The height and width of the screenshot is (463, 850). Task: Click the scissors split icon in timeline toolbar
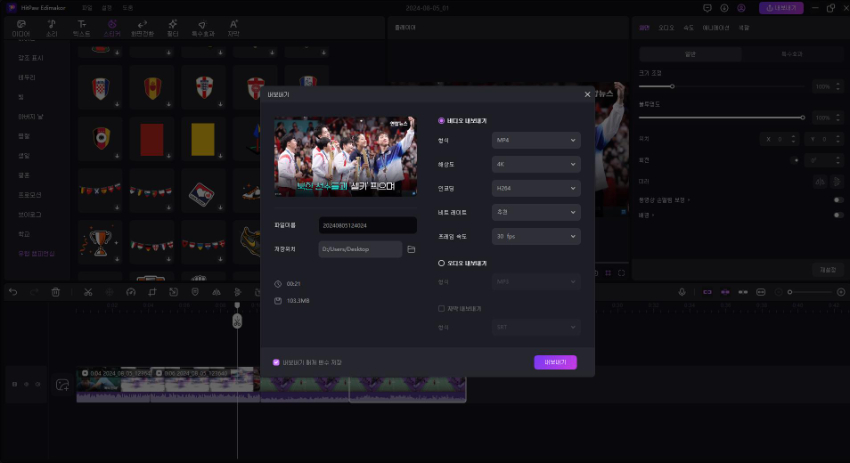[x=88, y=292]
